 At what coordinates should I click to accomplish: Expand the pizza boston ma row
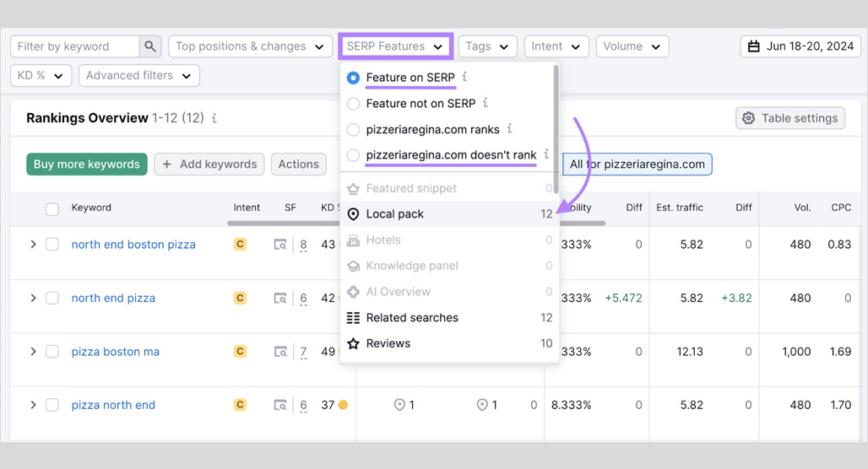pos(33,352)
